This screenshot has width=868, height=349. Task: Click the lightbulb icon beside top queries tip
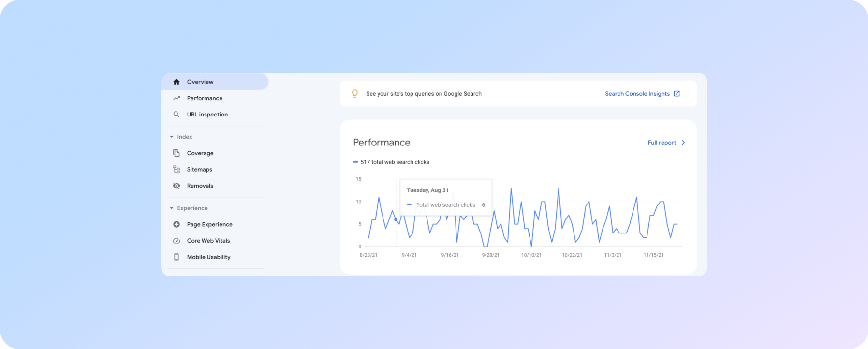pos(355,93)
